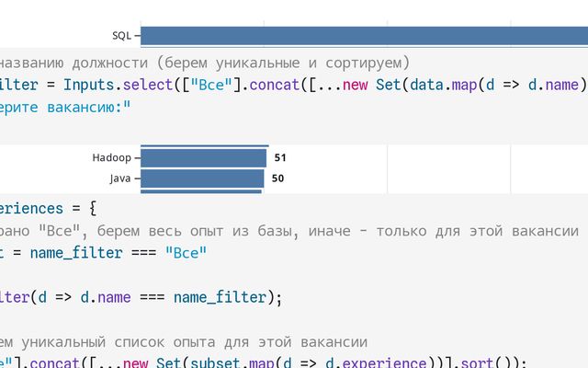Select the Hadoop bar in the chart
Screen dimensions: 588x368
(204, 157)
